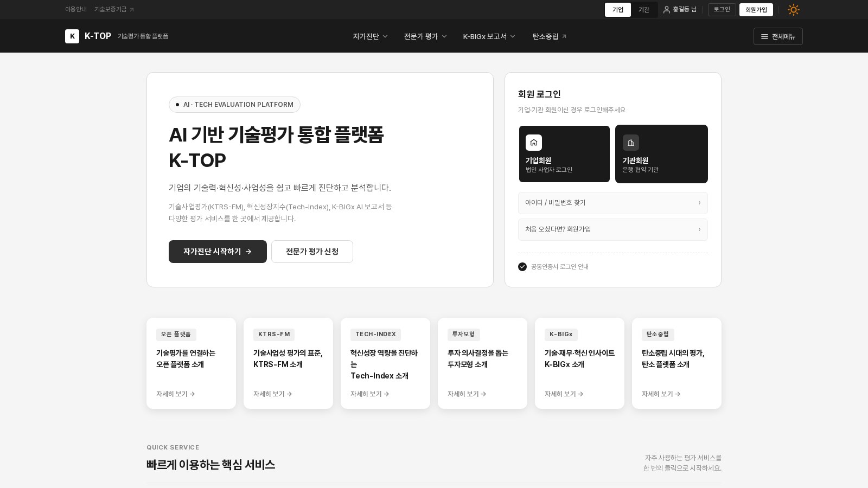Click the external-link arrow next to 탄소중립
The image size is (868, 488).
tap(564, 36)
